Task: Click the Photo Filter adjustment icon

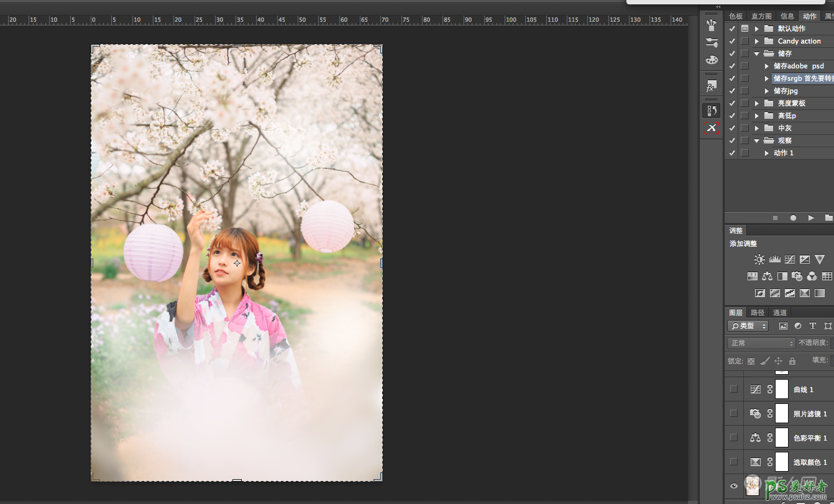Action: (797, 277)
